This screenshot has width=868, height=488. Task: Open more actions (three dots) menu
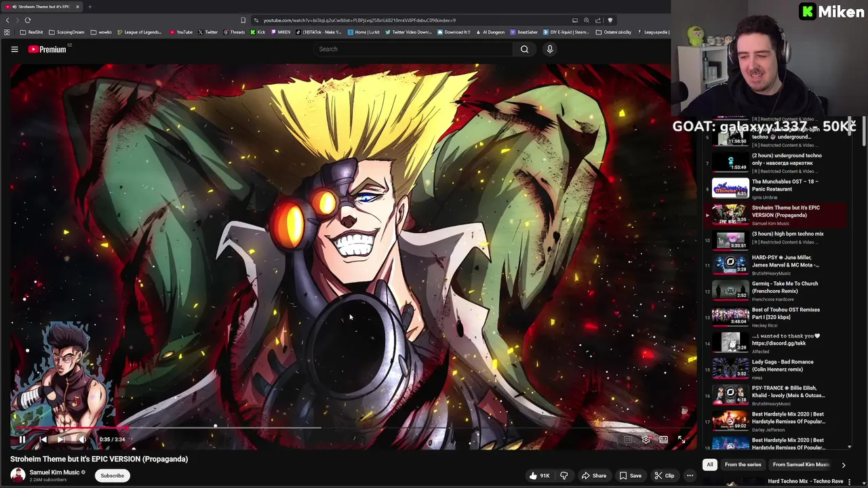click(x=690, y=476)
